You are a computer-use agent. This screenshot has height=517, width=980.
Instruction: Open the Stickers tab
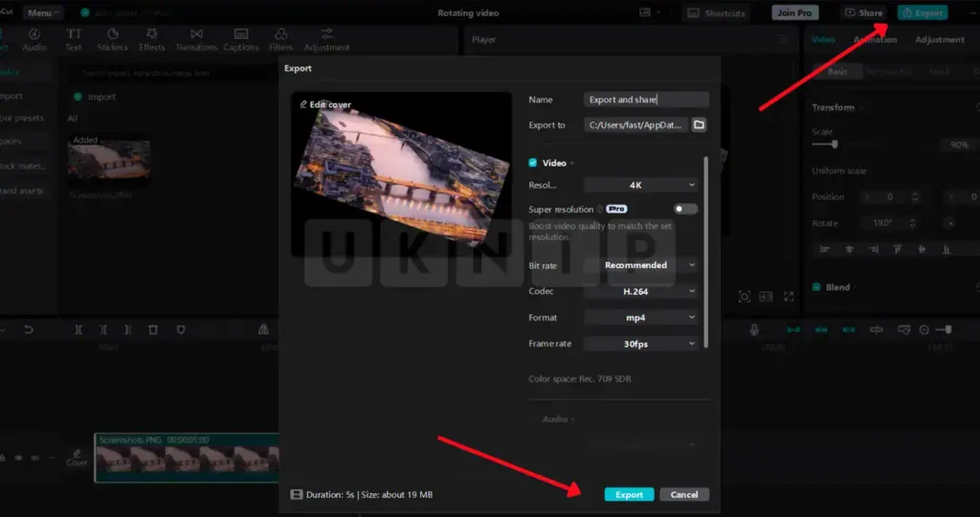[x=113, y=39]
